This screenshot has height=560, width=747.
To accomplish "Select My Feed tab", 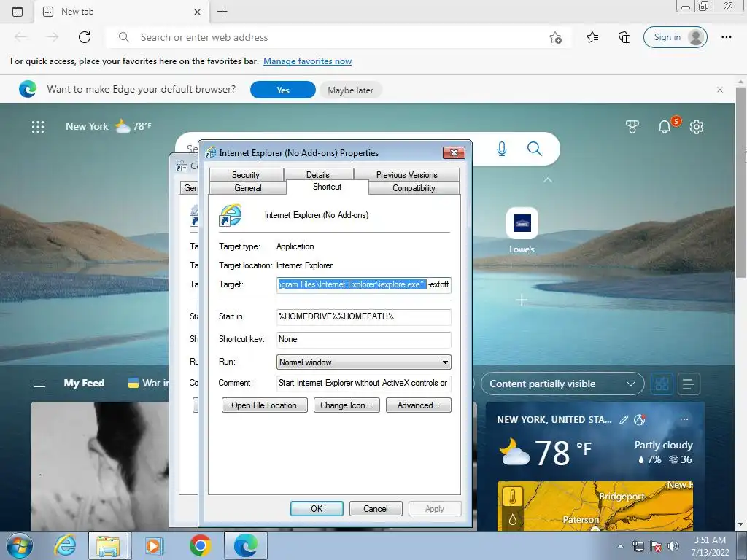I will 84,383.
